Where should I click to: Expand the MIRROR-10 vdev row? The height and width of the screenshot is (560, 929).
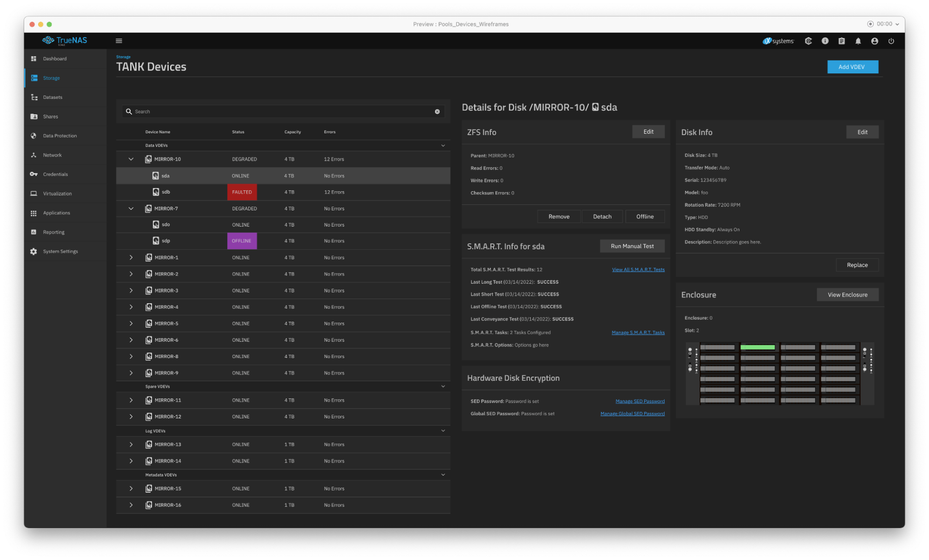tap(131, 159)
